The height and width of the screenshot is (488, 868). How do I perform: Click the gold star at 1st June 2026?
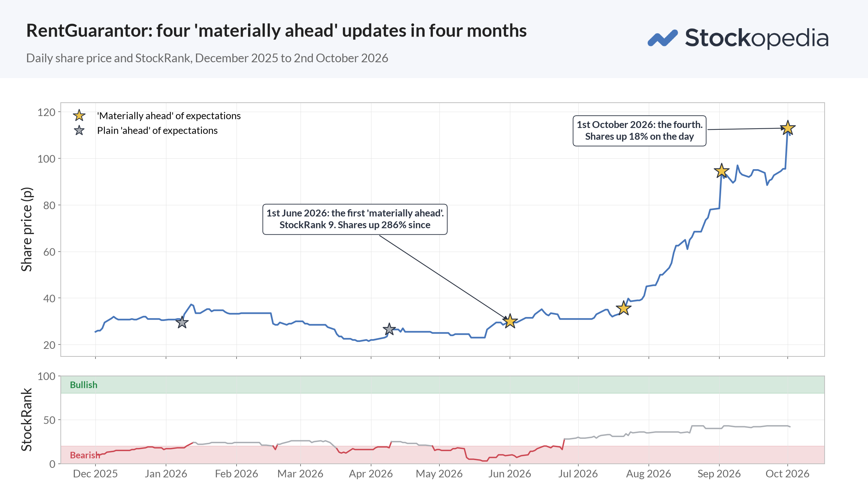pyautogui.click(x=510, y=321)
